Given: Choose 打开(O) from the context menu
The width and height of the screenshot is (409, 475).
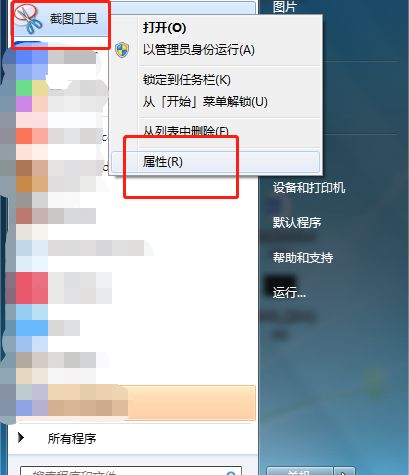Looking at the screenshot, I should pos(164,28).
